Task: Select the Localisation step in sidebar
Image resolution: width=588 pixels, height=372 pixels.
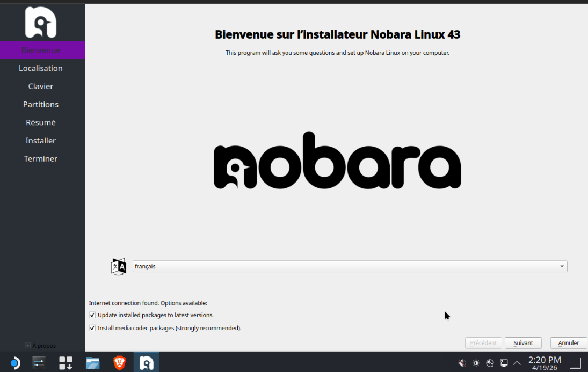Action: 41,68
